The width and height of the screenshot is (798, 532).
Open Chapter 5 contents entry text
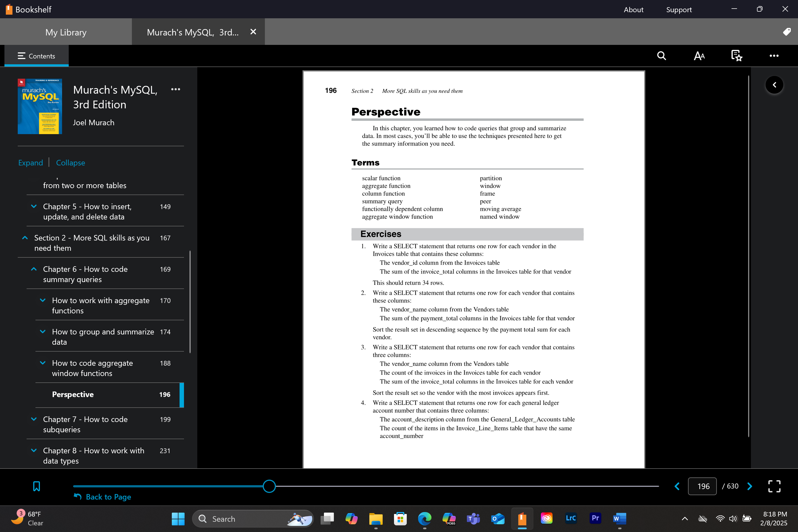point(87,212)
